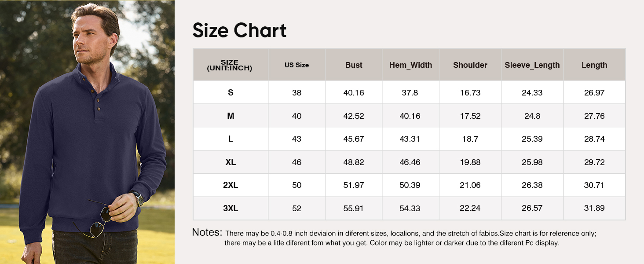Click the "Hem_Width" column header
The image size is (644, 264).
point(410,65)
